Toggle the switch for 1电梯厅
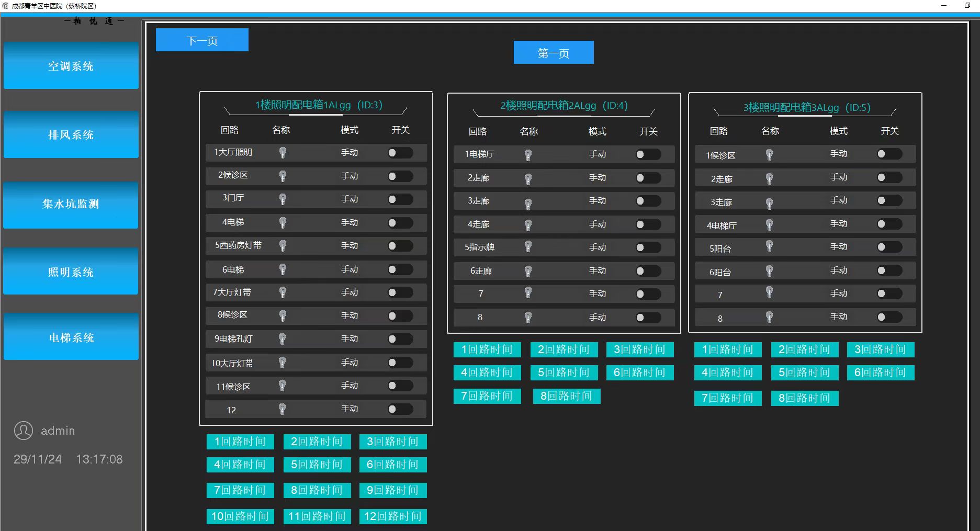This screenshot has width=980, height=531. 648,154
